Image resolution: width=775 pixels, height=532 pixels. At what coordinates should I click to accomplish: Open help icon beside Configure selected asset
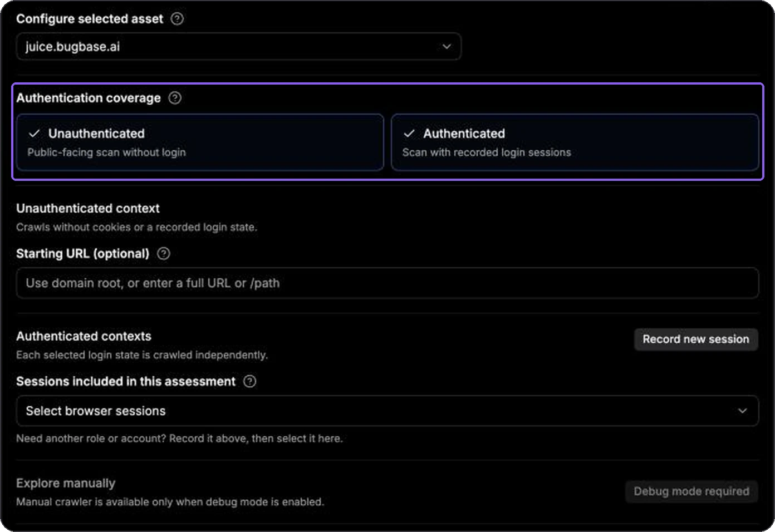click(x=177, y=19)
